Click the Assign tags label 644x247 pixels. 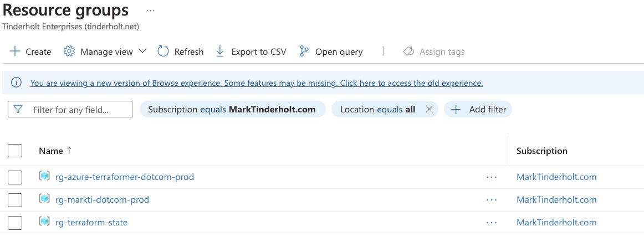442,52
